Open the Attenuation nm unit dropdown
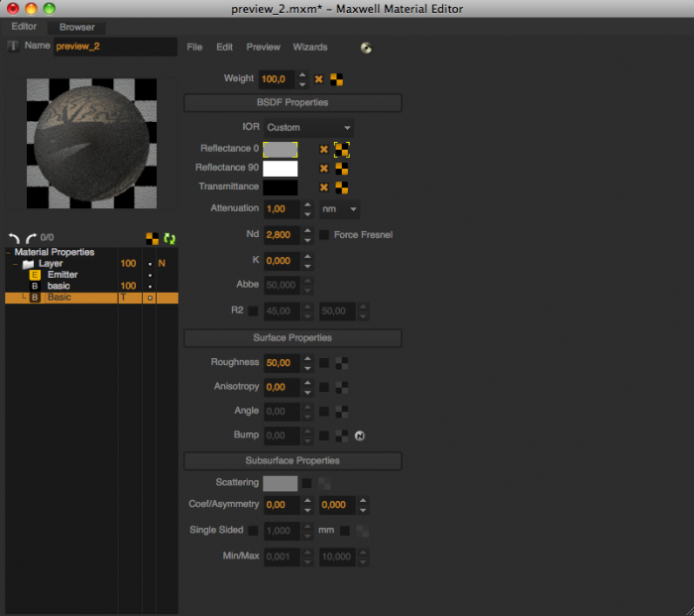This screenshot has height=616, width=694. [x=339, y=209]
